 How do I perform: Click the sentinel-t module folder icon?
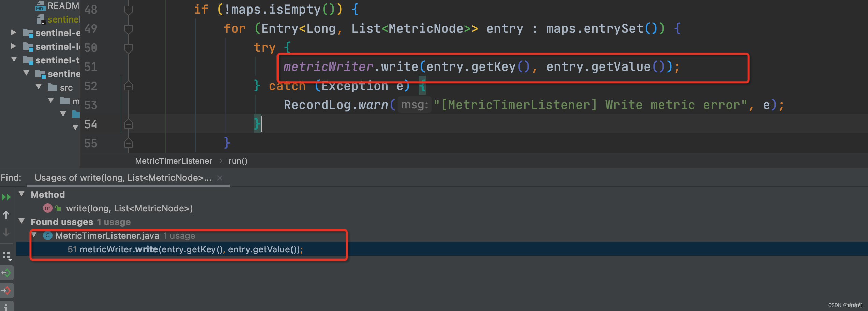28,60
